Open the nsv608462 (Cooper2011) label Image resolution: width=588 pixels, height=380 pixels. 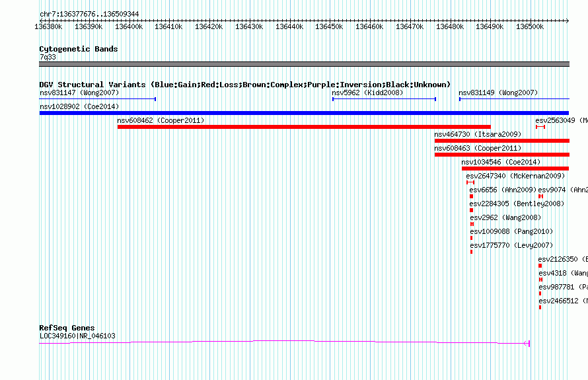pyautogui.click(x=161, y=120)
